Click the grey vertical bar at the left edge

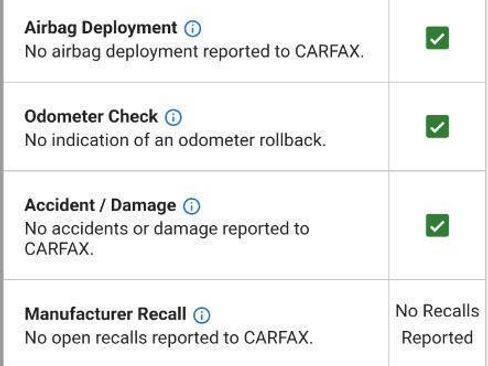point(2,183)
